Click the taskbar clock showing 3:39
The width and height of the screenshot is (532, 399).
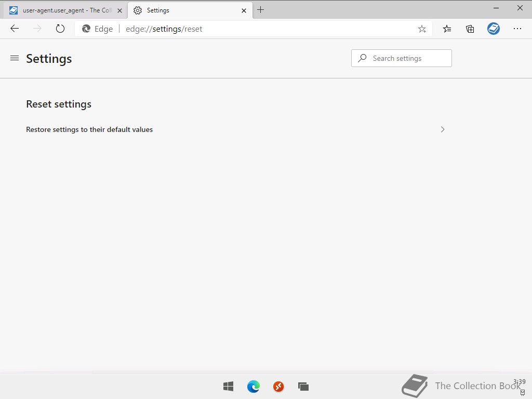519,382
